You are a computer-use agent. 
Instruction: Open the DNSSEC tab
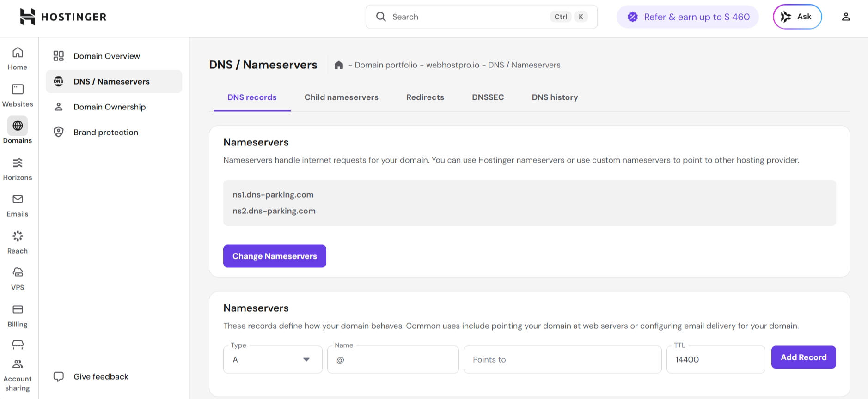[x=488, y=97]
